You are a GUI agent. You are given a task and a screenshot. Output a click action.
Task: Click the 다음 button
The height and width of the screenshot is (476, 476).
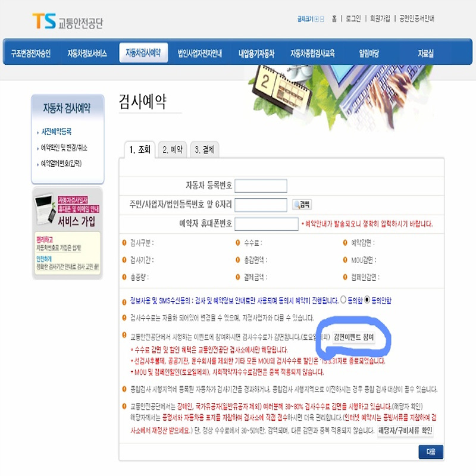tap(431, 452)
